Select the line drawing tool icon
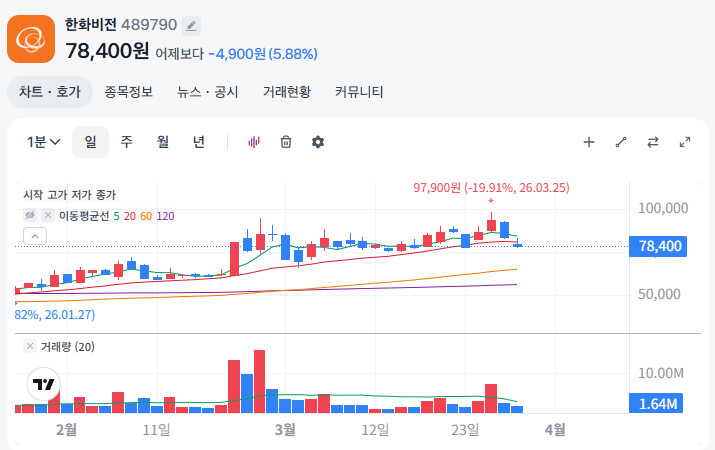The width and height of the screenshot is (715, 450). [x=621, y=142]
